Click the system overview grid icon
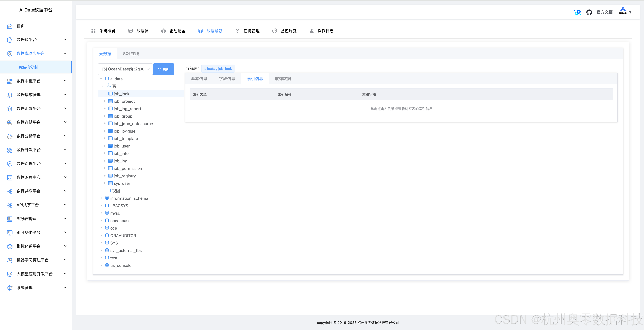Image resolution: width=644 pixels, height=330 pixels. click(x=93, y=31)
